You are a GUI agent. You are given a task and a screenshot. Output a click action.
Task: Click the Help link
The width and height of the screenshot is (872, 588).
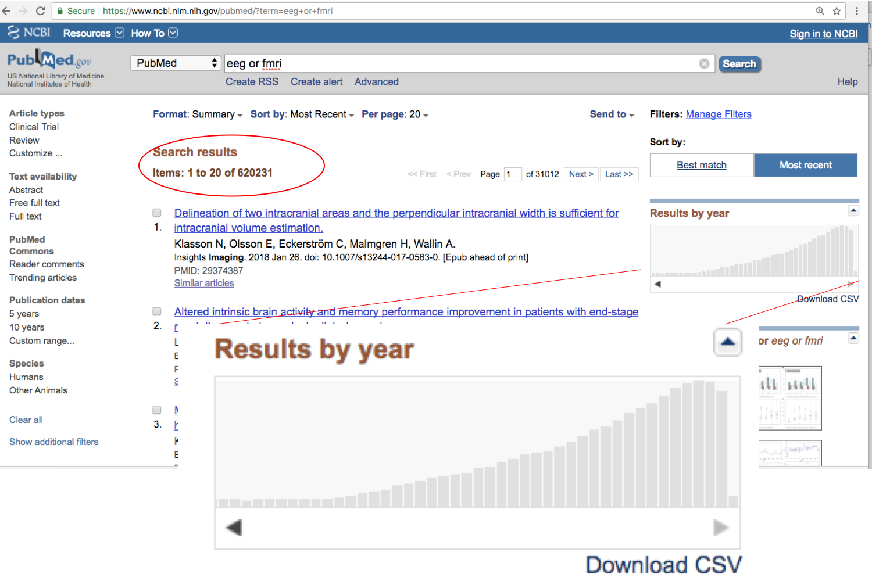848,82
